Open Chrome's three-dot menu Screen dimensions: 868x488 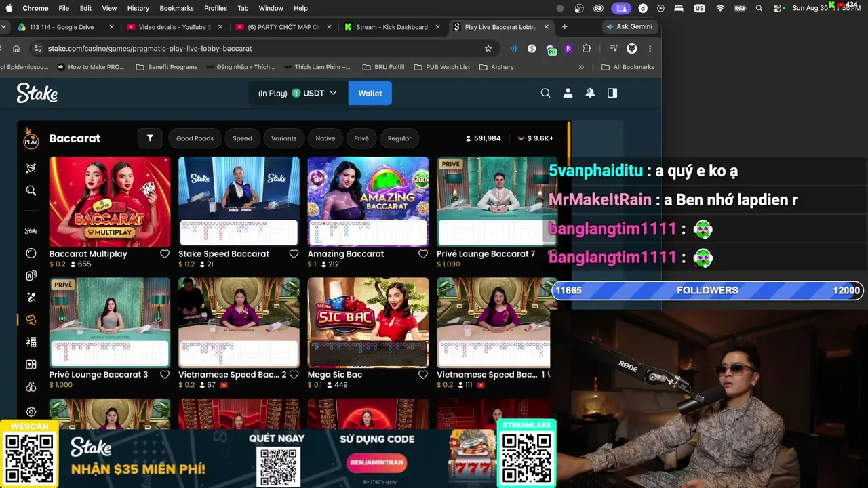click(x=650, y=49)
